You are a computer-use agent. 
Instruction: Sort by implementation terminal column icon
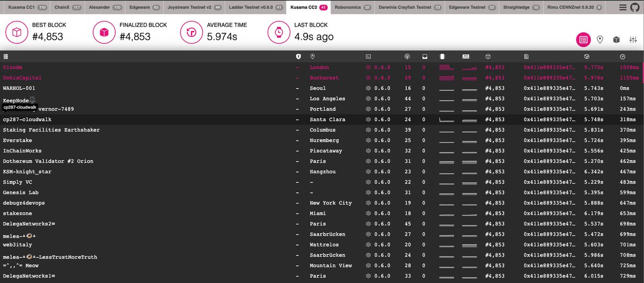point(368,56)
